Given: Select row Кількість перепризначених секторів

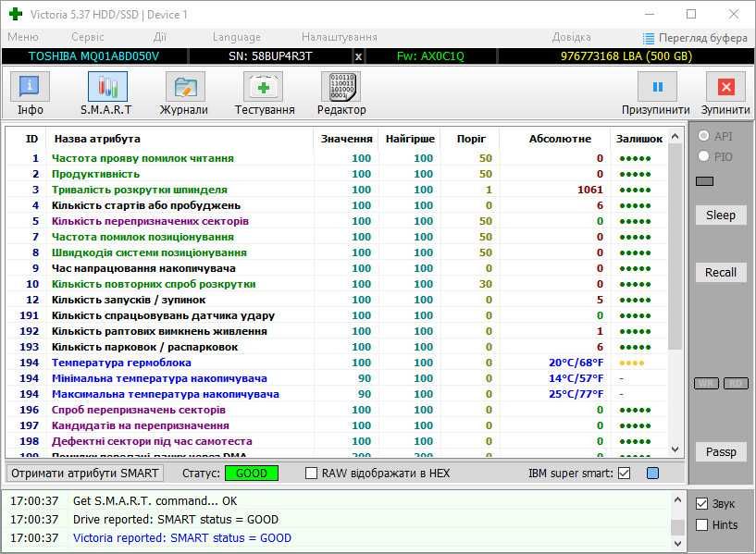Looking at the screenshot, I should point(337,221).
